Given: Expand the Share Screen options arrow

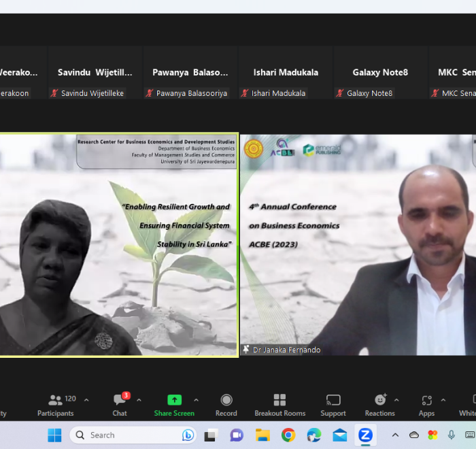Looking at the screenshot, I should pos(197,400).
